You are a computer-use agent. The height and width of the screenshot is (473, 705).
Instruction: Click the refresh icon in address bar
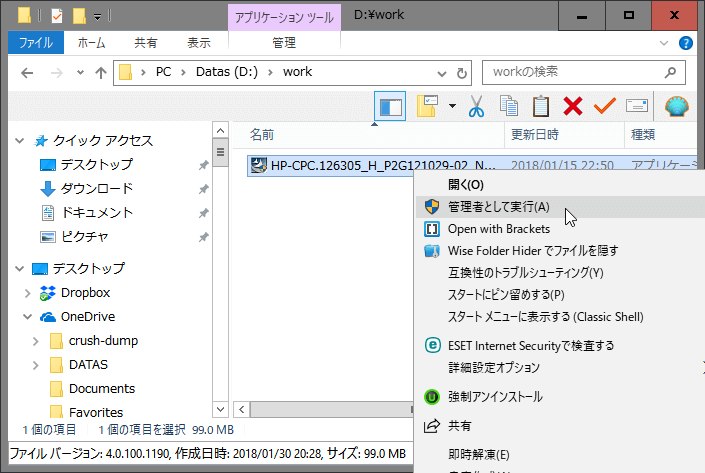click(x=460, y=73)
